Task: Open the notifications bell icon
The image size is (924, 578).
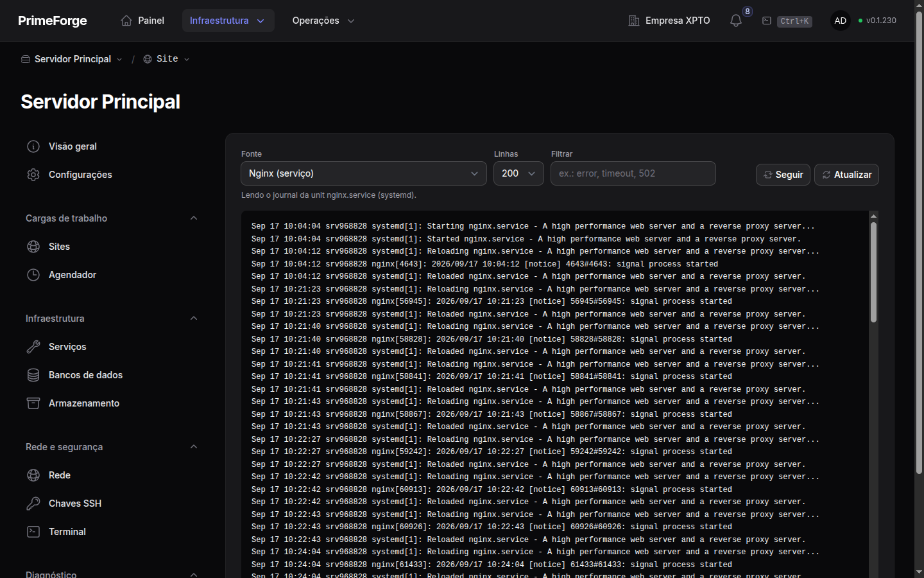Action: 736,21
